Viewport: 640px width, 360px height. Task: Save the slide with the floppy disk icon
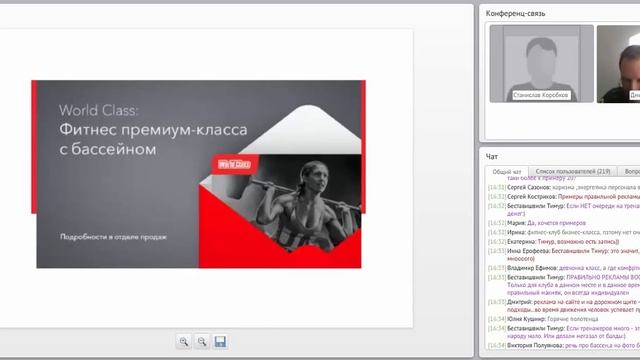pyautogui.click(x=220, y=342)
